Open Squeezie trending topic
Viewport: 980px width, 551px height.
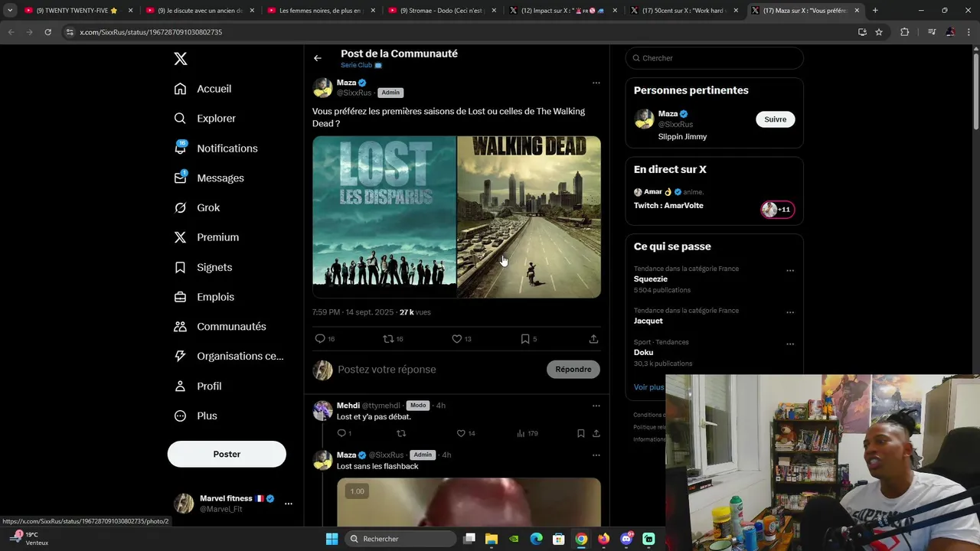(651, 279)
